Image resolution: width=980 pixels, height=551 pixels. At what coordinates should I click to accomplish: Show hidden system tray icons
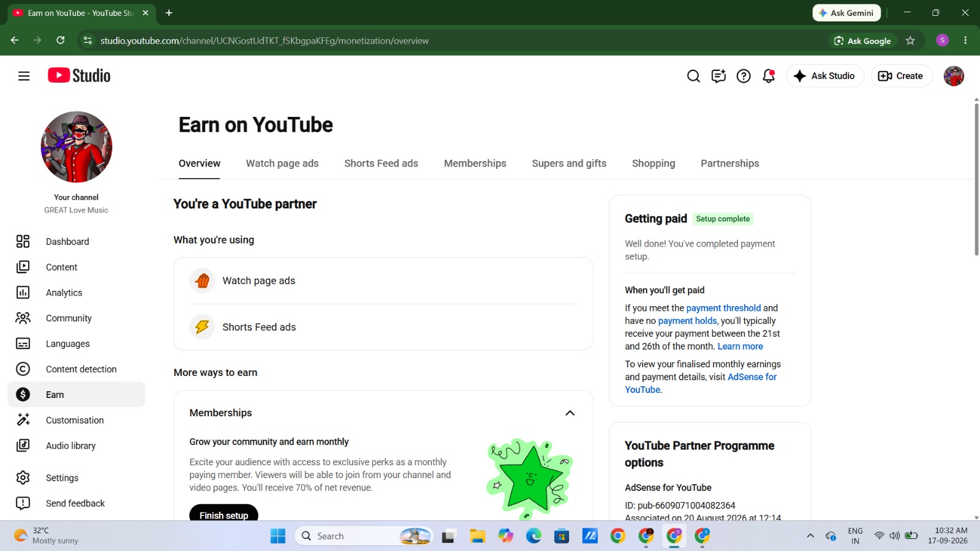pos(810,536)
